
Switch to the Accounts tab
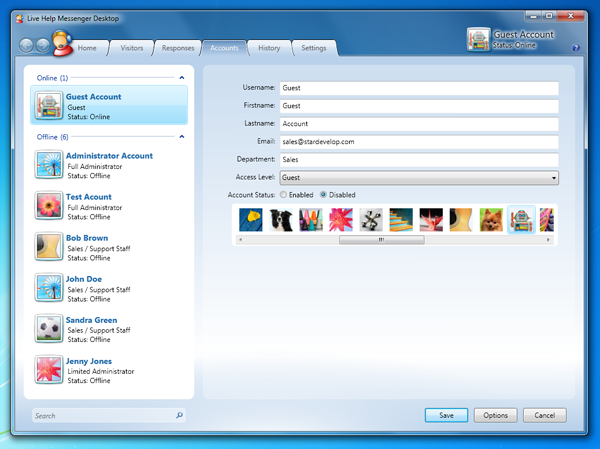pos(224,48)
